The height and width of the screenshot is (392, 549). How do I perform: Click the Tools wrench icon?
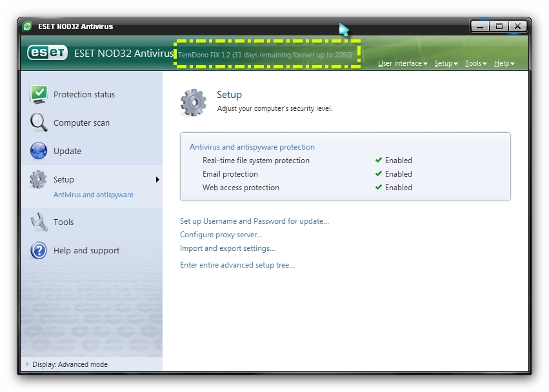click(x=39, y=222)
